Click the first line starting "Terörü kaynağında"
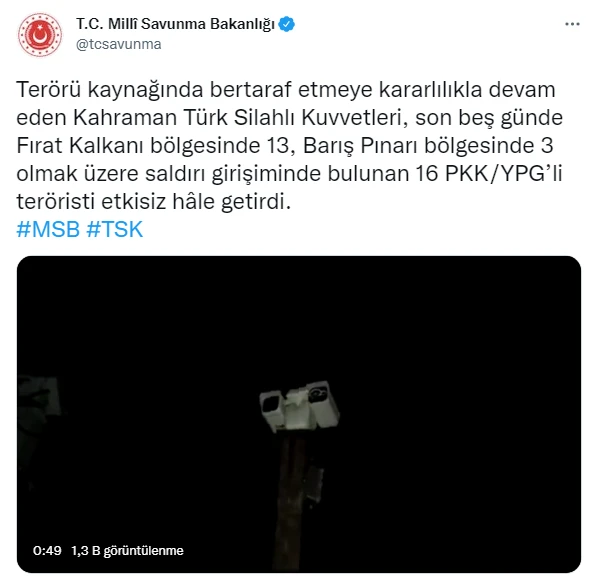 click(286, 90)
